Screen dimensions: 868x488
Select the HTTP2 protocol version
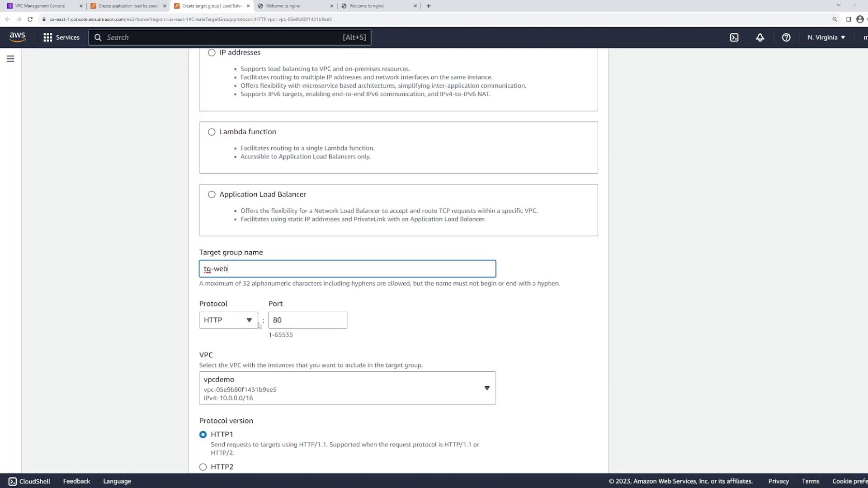tap(203, 467)
